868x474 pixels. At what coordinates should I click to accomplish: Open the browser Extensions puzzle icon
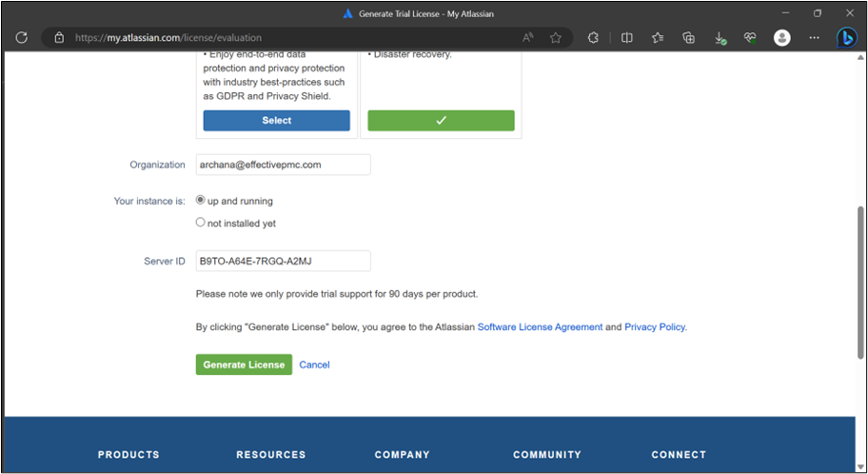point(593,38)
